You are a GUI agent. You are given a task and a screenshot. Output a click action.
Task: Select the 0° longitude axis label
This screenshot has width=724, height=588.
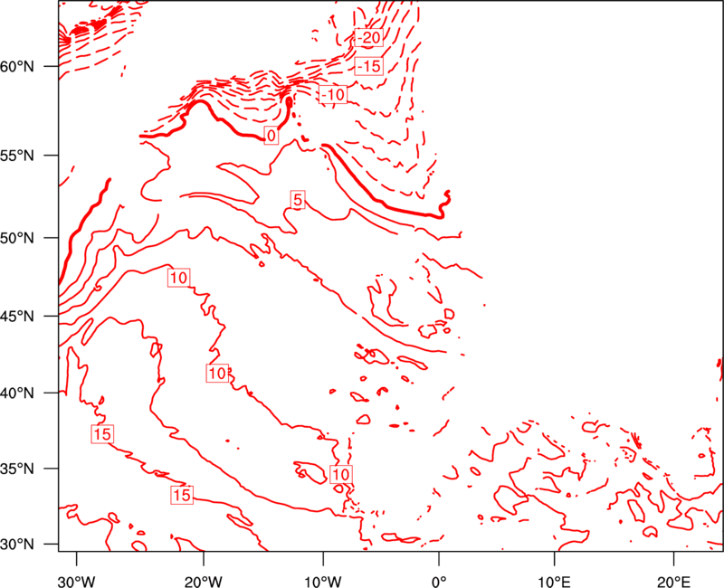pyautogui.click(x=439, y=582)
